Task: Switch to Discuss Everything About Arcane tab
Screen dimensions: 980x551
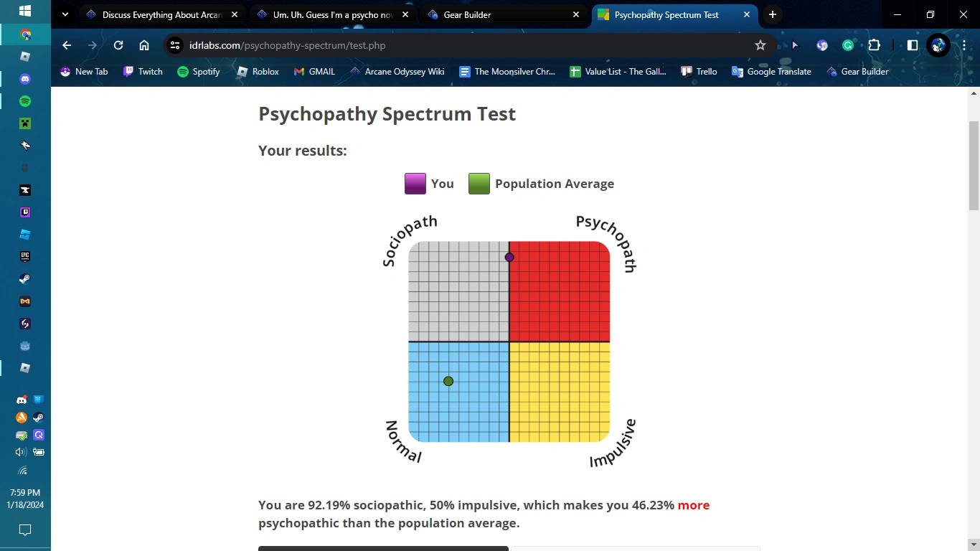Action: (161, 14)
